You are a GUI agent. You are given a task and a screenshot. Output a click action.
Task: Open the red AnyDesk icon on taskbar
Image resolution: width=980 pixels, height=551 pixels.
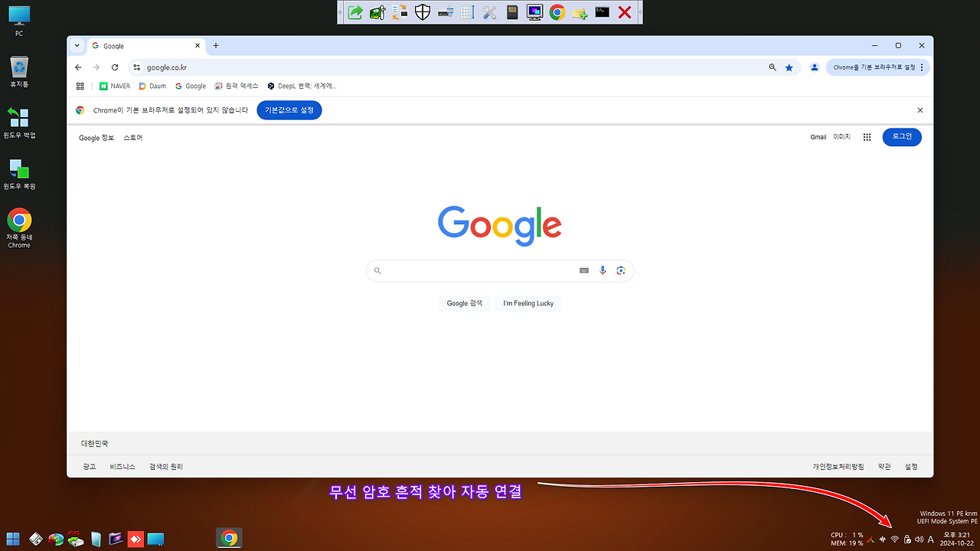point(136,539)
